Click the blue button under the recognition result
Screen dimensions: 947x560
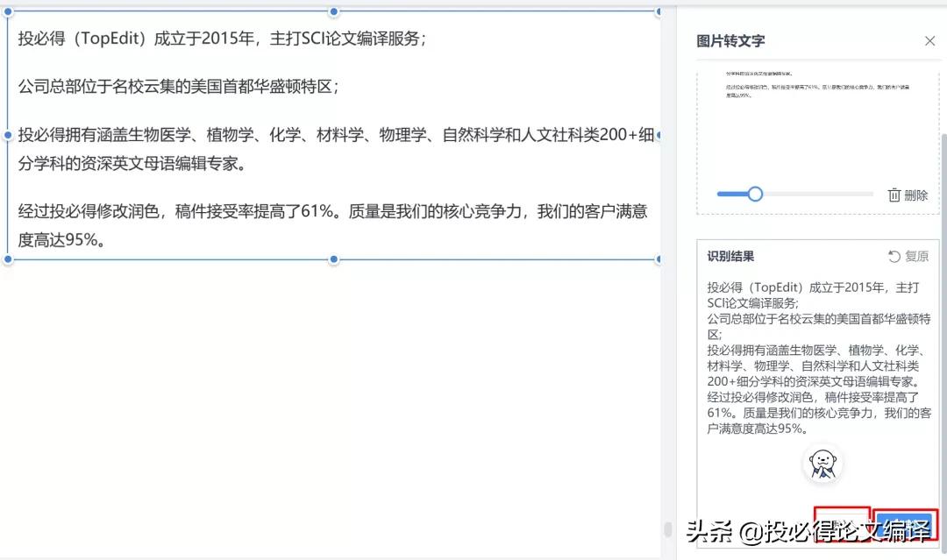coord(905,525)
